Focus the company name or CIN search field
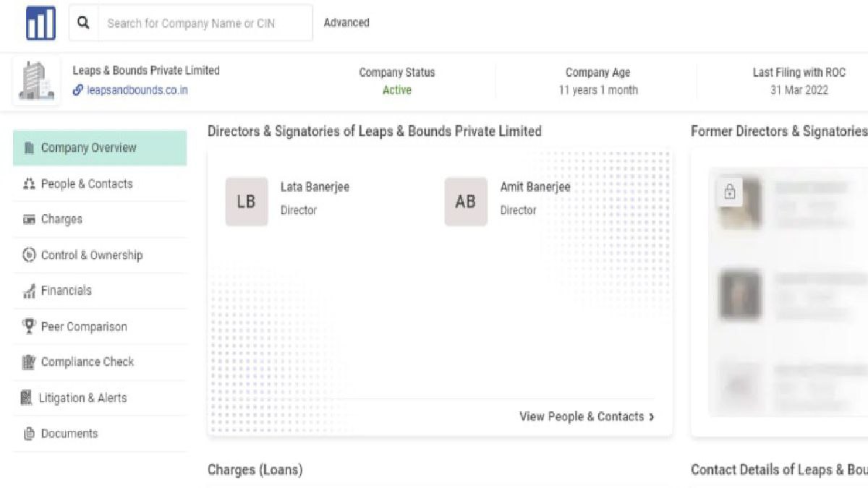 [205, 23]
